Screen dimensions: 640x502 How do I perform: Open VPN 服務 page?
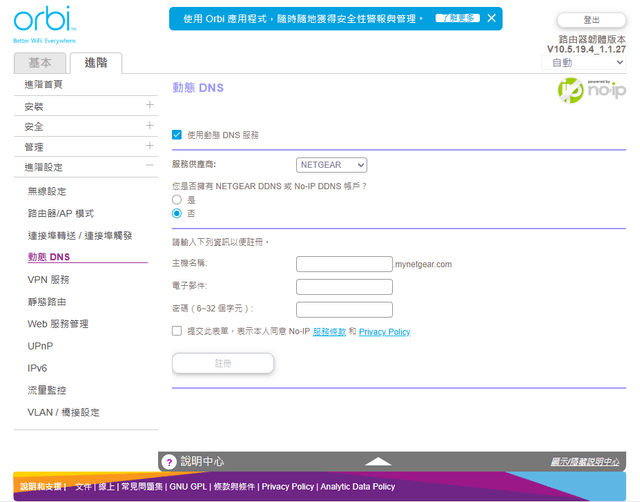[x=48, y=280]
